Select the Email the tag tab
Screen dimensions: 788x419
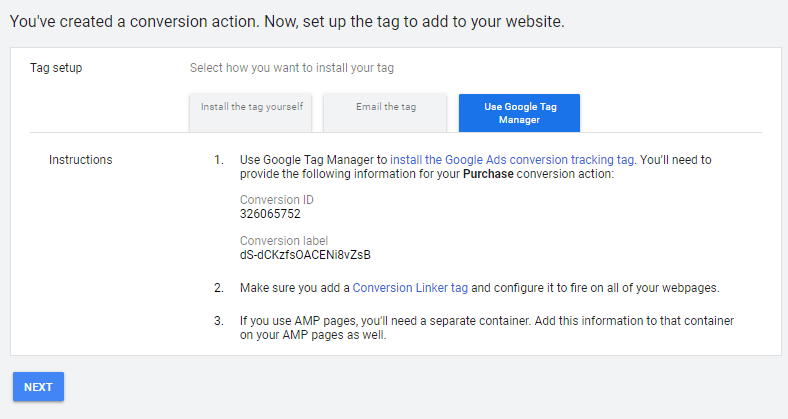(385, 106)
